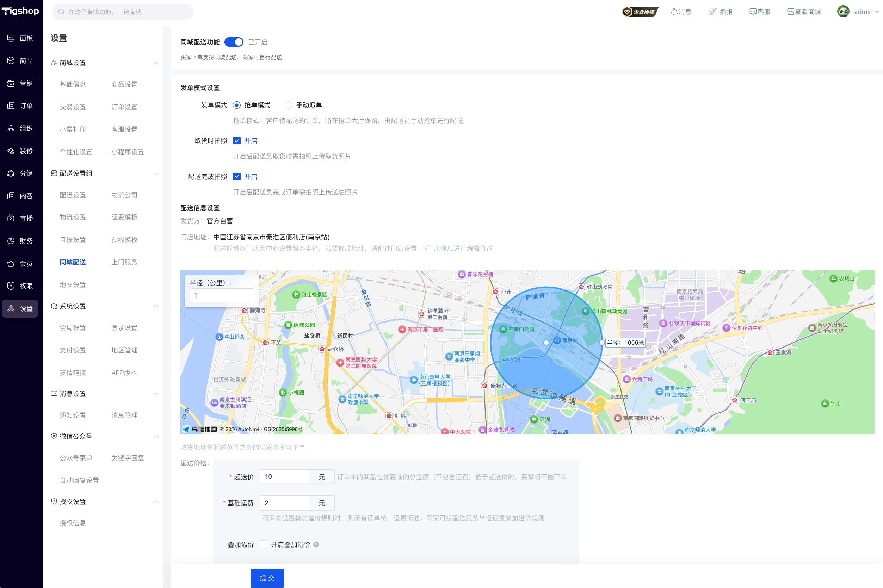Open the 设置 settings sidebar icon
The width and height of the screenshot is (883, 588).
point(11,308)
